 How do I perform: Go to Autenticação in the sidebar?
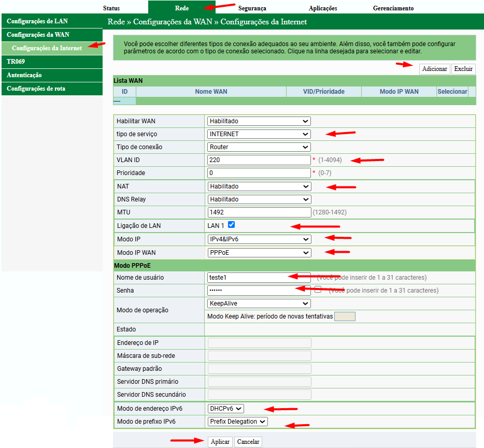[x=52, y=75]
